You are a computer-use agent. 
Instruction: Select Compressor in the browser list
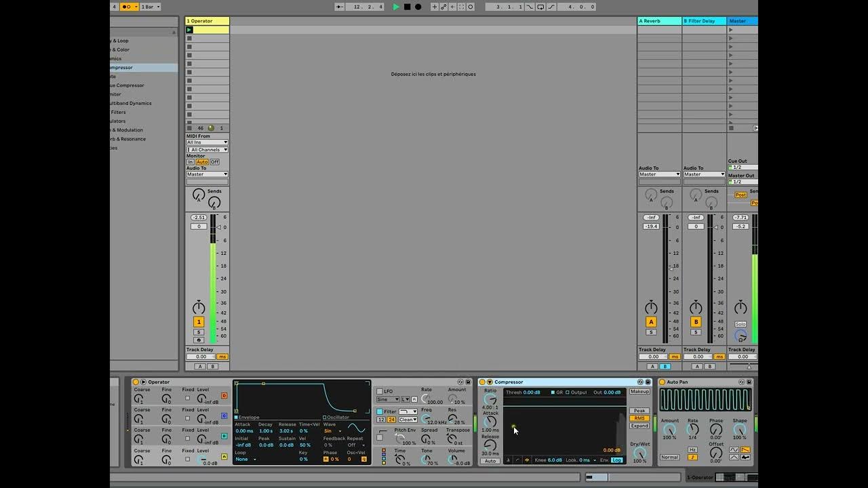[x=144, y=67]
